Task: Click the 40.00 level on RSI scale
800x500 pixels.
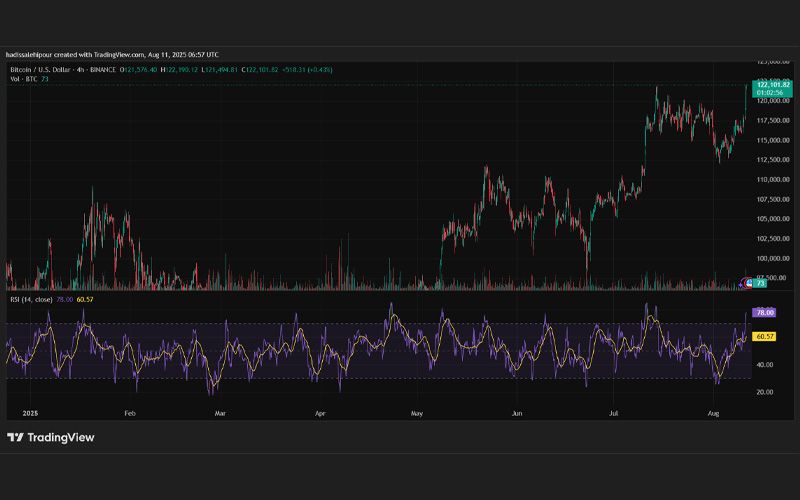Action: [765, 365]
